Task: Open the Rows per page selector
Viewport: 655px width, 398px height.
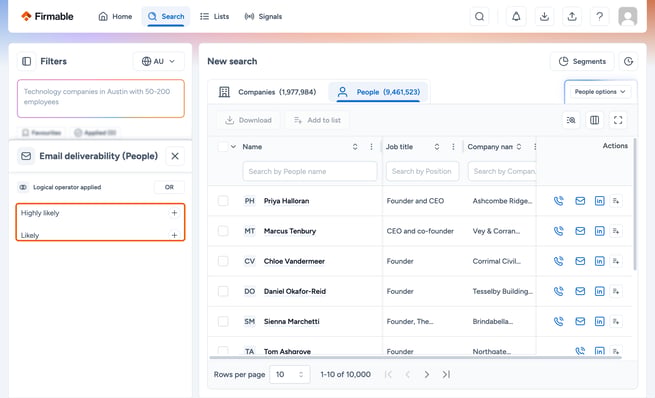Action: click(x=289, y=375)
